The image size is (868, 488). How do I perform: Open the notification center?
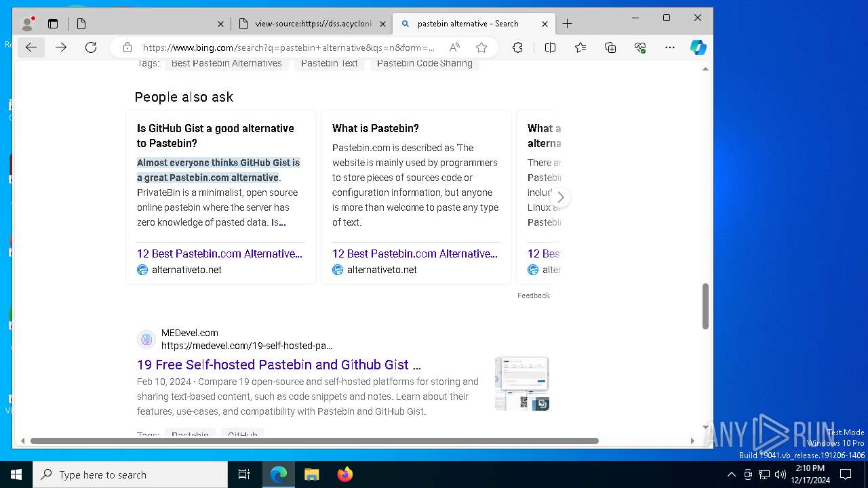click(x=846, y=474)
